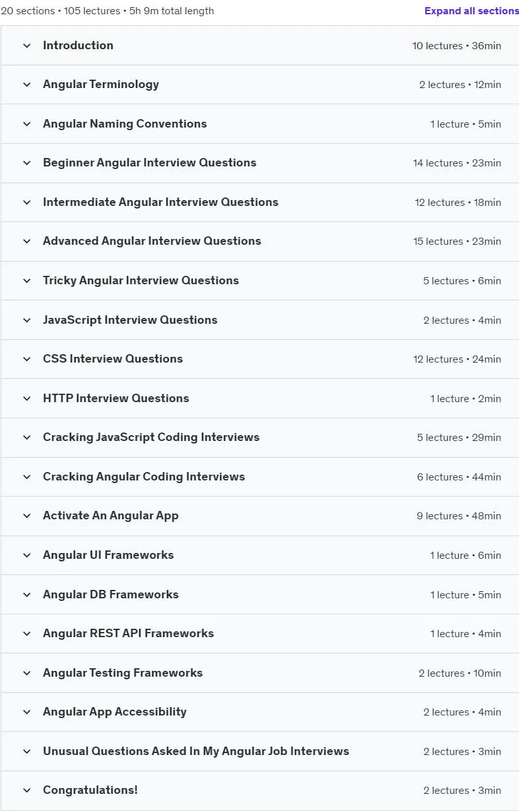The image size is (519, 812).
Task: Expand Advanced Angular Interview Questions
Action: (x=259, y=242)
